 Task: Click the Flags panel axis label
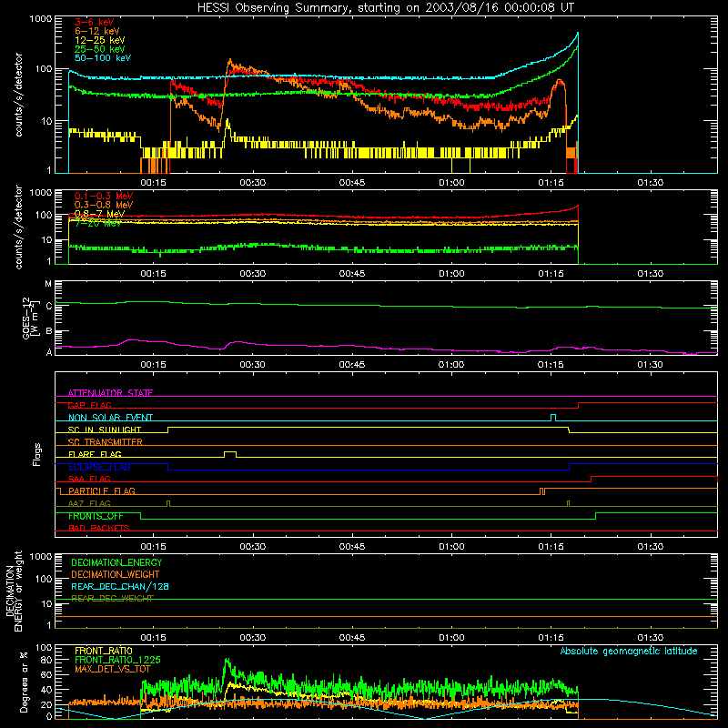tap(36, 454)
